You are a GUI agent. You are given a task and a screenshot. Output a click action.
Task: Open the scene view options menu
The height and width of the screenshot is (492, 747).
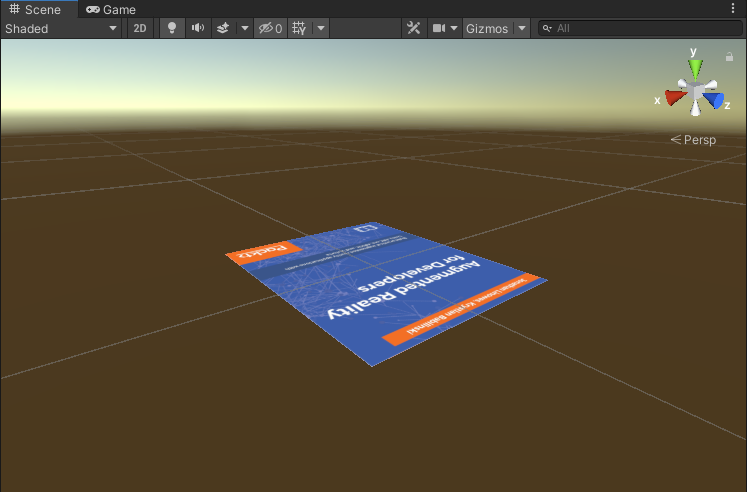point(733,8)
